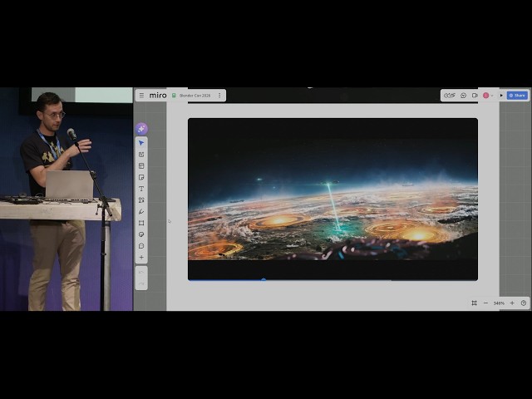The image size is (532, 399).
Task: Zoom in with the plus button
Action: pos(512,303)
